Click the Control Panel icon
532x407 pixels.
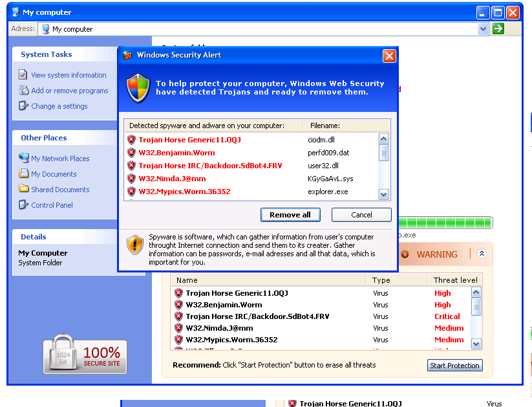pyautogui.click(x=24, y=205)
